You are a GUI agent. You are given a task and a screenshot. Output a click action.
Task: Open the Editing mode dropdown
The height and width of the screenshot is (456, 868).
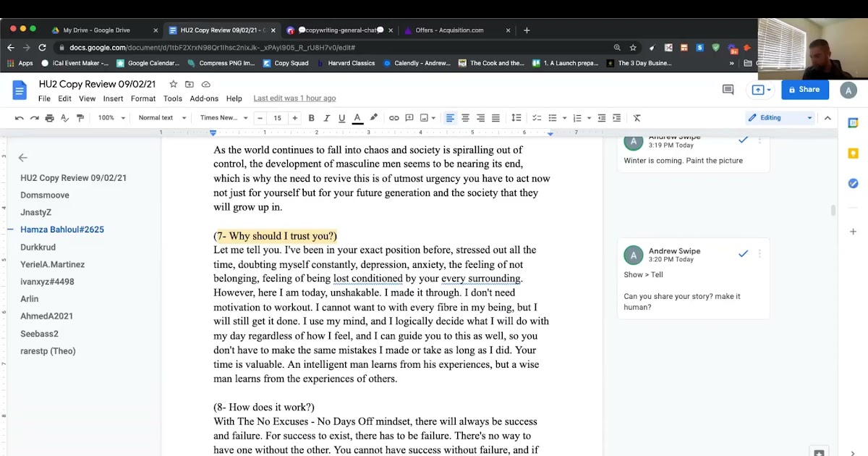pyautogui.click(x=780, y=118)
